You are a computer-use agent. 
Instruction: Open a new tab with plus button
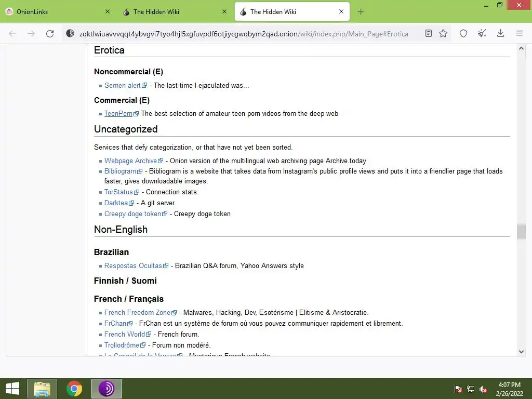tap(361, 12)
